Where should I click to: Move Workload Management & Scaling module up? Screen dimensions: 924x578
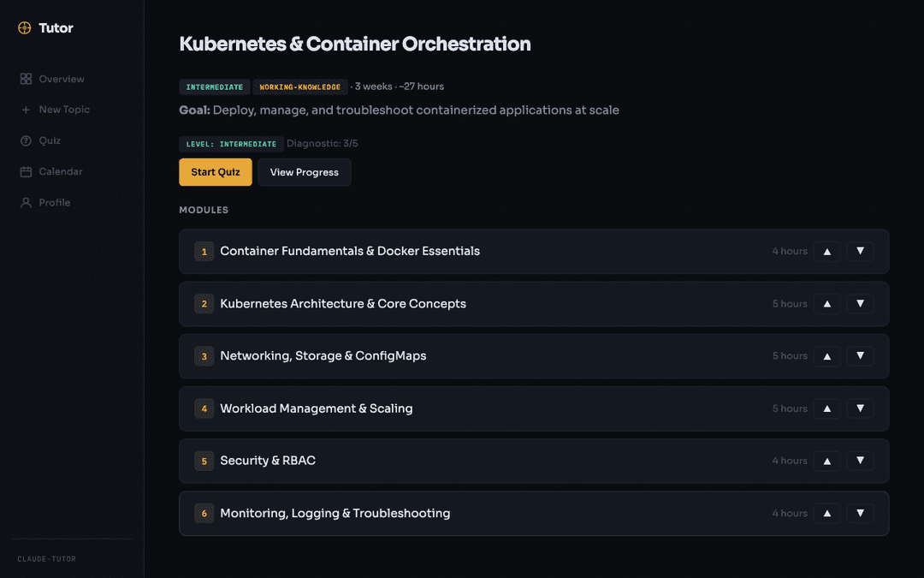point(826,408)
